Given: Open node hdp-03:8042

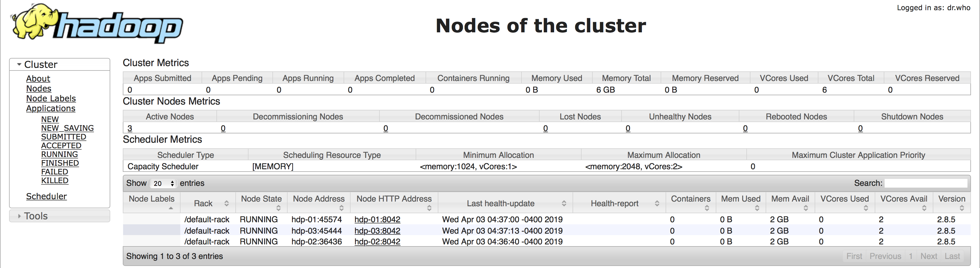Looking at the screenshot, I should (x=377, y=231).
